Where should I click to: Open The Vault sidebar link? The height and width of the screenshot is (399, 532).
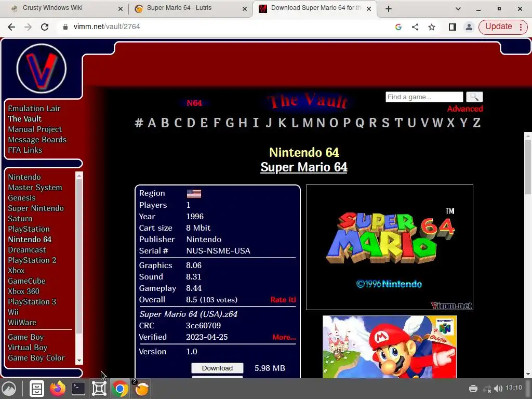25,119
